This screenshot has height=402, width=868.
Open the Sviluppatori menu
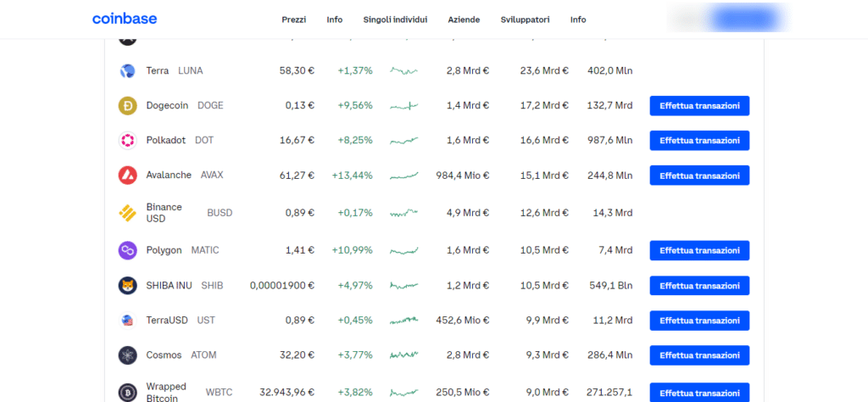tap(526, 20)
